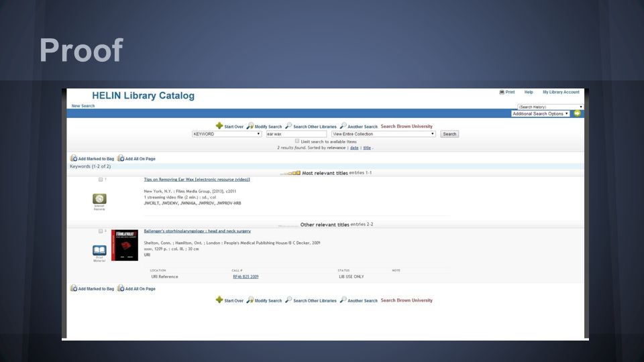Viewport: 644px width, 362px height.
Task: Click the Print Material book icon
Action: coord(99,250)
